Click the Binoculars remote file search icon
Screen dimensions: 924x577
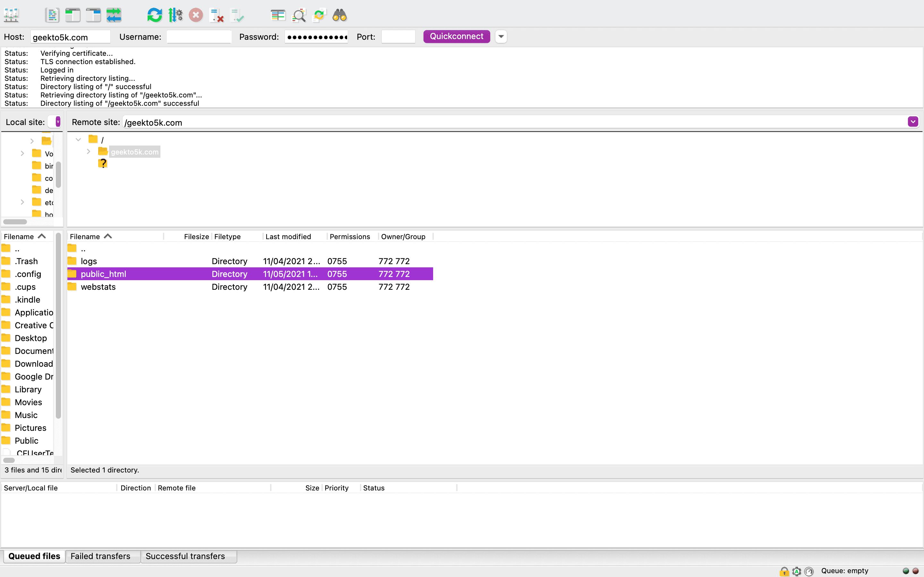click(340, 15)
